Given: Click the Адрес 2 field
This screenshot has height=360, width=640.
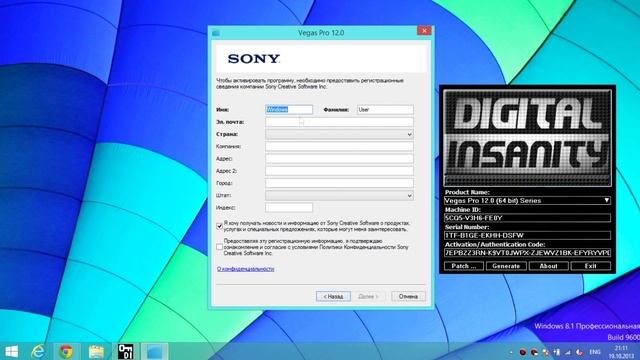Looking at the screenshot, I should 339,171.
